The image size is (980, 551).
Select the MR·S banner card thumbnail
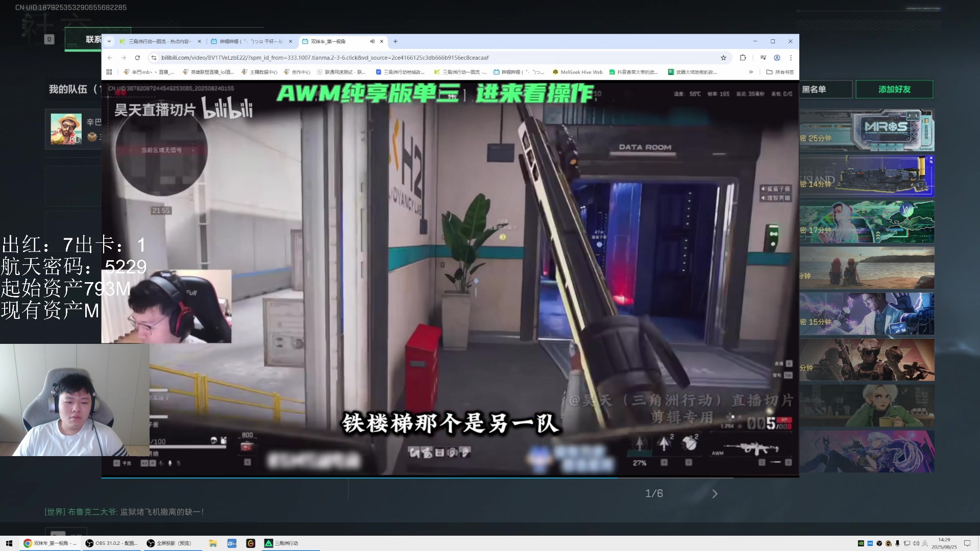(867, 130)
